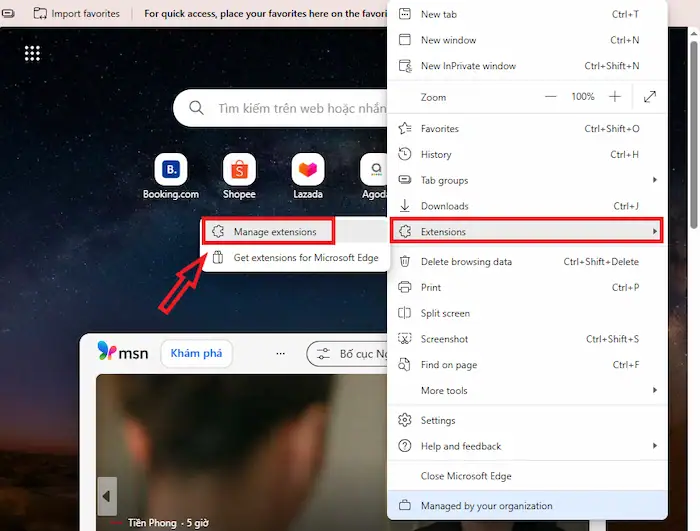Click the previous arrow on news carousel

point(106,494)
